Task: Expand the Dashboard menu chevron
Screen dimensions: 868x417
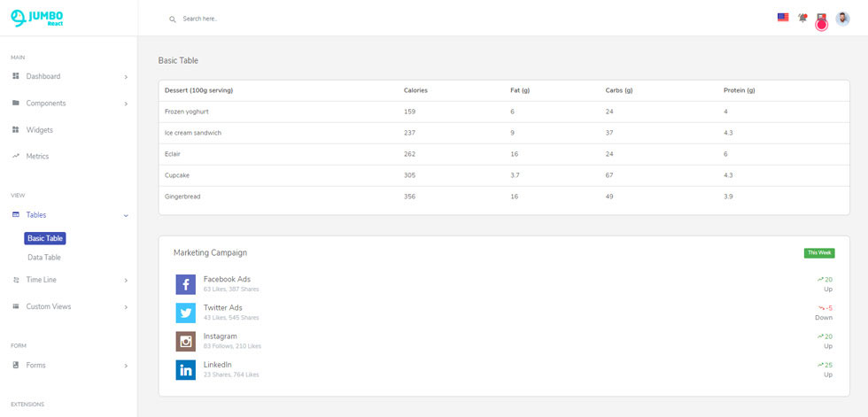Action: coord(126,77)
